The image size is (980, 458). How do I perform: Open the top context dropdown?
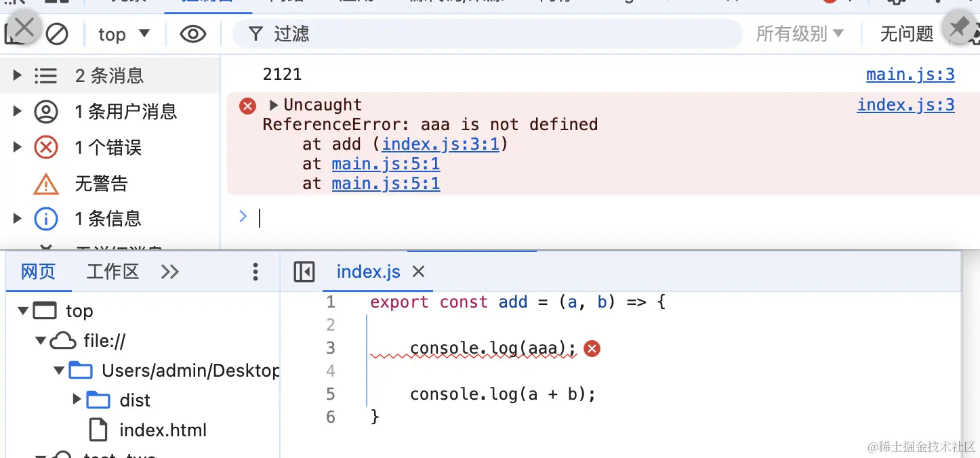[124, 34]
